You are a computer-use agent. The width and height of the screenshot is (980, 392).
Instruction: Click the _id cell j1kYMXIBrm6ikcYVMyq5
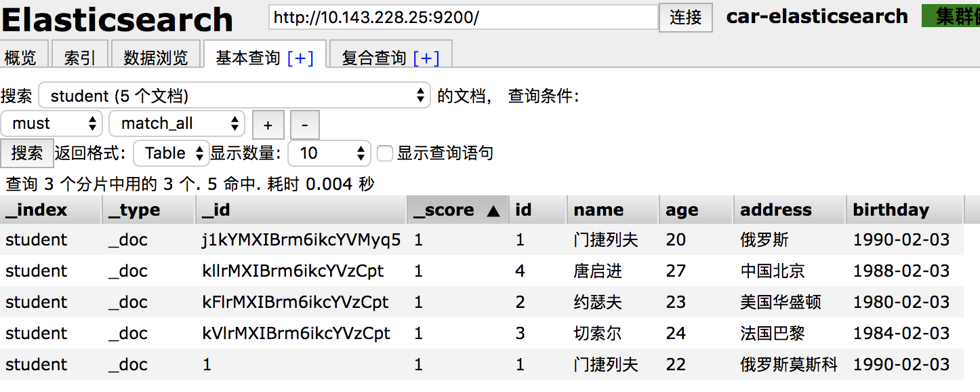302,240
